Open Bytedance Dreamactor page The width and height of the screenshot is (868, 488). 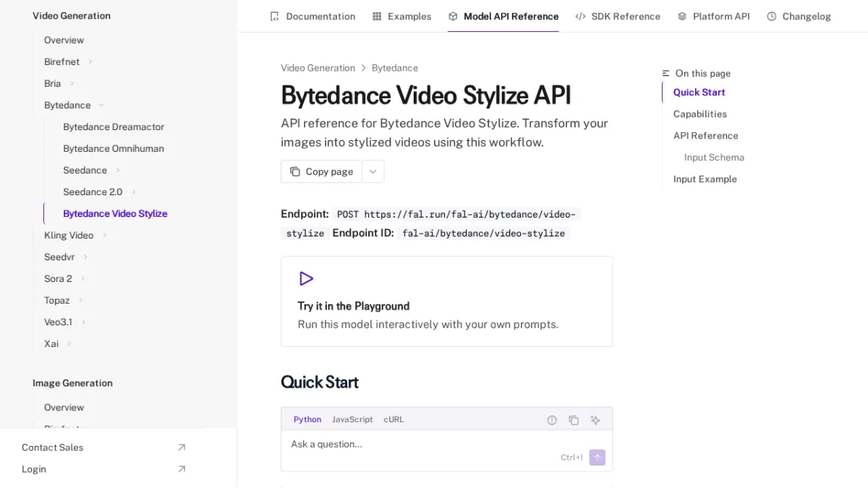(114, 127)
